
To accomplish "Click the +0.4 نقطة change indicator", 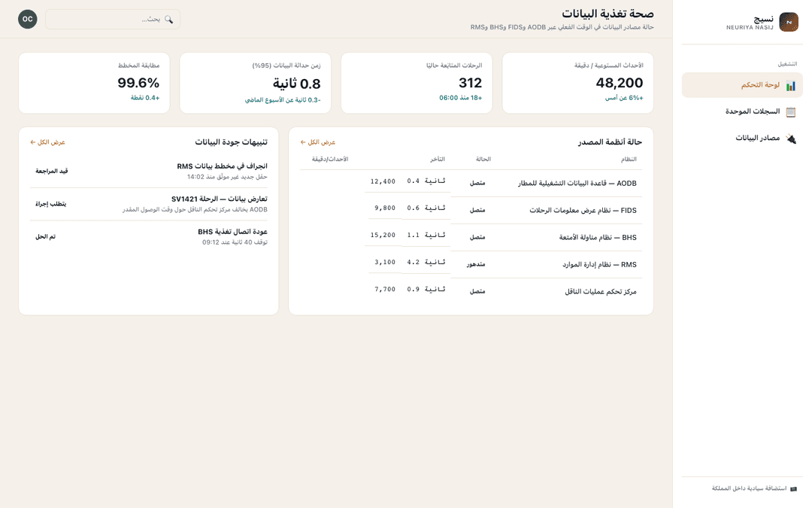I will pos(145,98).
